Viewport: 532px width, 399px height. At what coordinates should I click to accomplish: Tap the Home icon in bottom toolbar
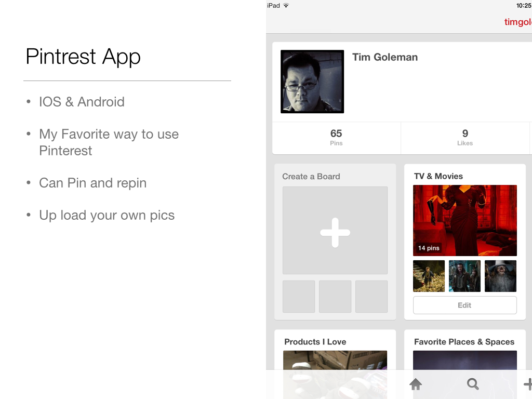[416, 384]
